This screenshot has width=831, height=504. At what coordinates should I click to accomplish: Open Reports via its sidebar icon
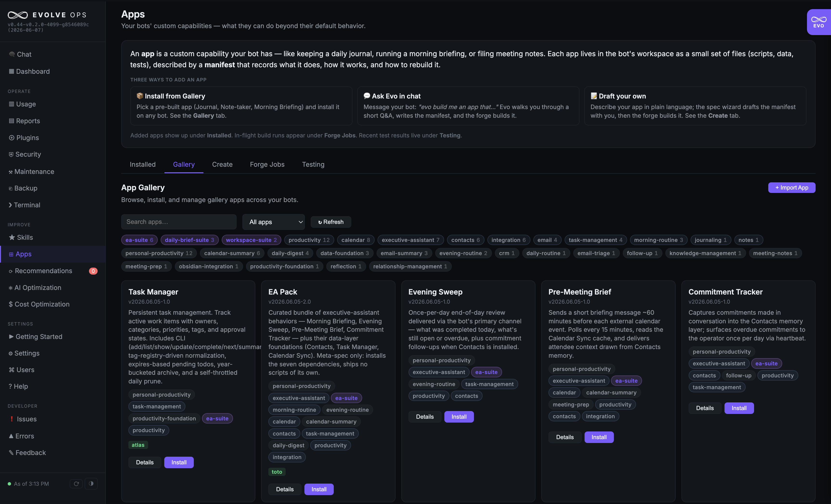tap(12, 121)
